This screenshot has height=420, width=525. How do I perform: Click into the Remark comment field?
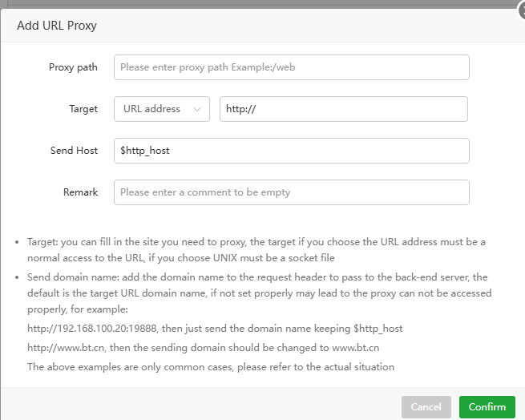pyautogui.click(x=291, y=192)
